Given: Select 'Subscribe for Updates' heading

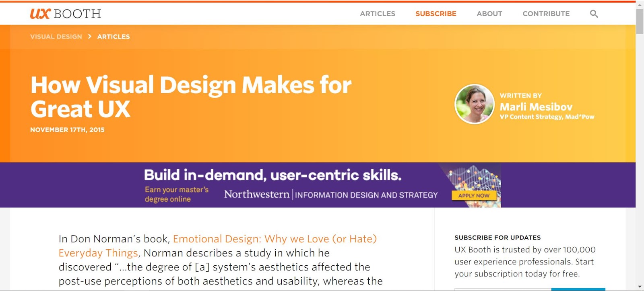Looking at the screenshot, I should tap(497, 238).
